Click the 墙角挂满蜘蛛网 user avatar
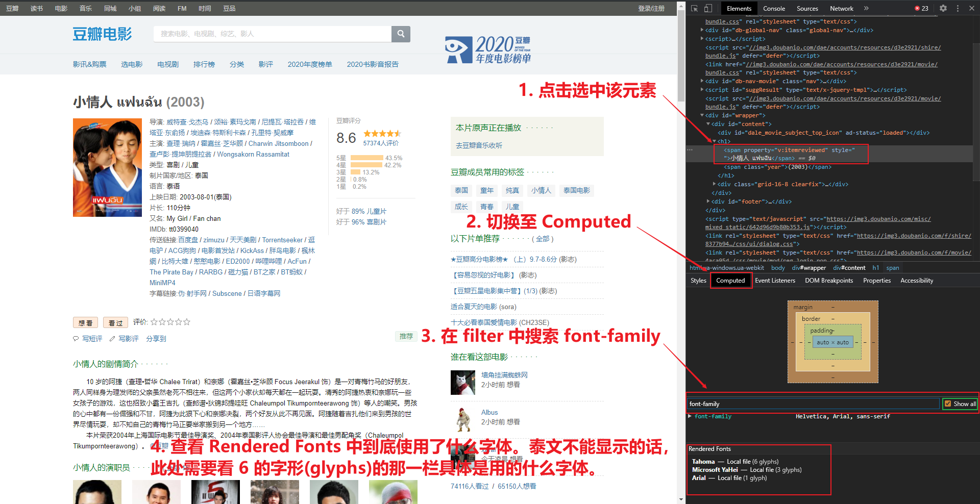The image size is (980, 504). tap(463, 383)
